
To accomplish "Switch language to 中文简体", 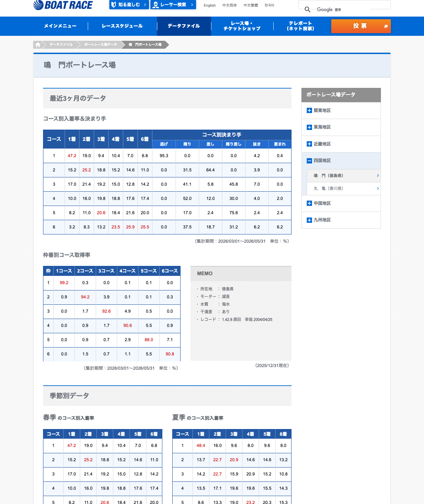I will (230, 5).
